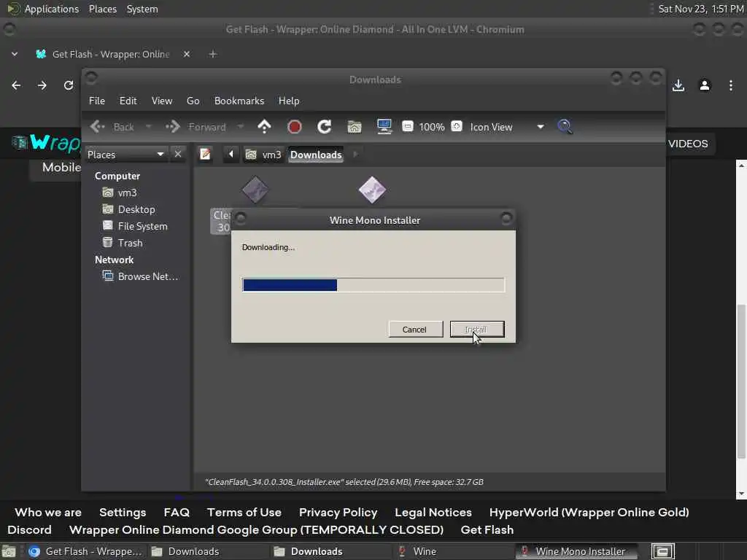Open Edit menu in Downloads window
Screen dimensions: 747x560
[128, 101]
